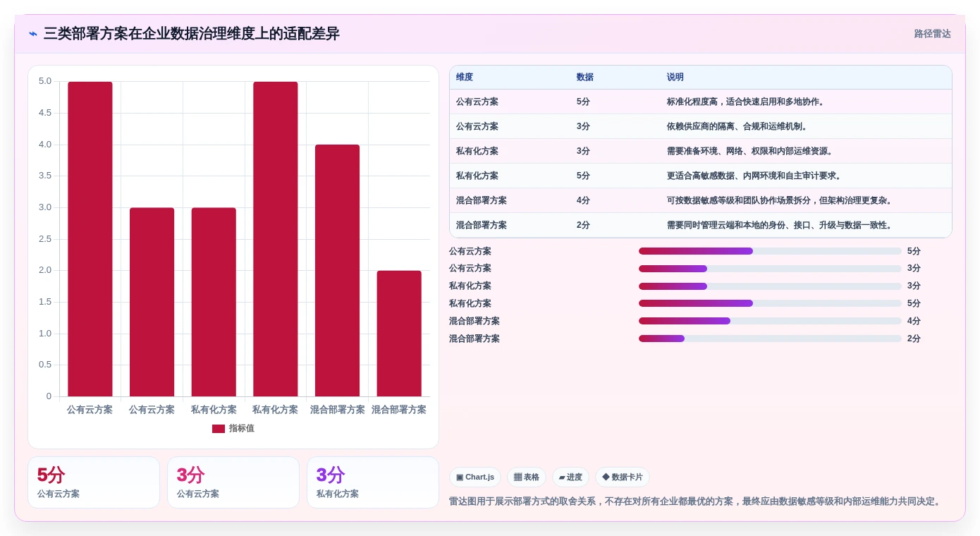Click the 2.5 y-axis tick label
This screenshot has height=536, width=980.
[45, 239]
